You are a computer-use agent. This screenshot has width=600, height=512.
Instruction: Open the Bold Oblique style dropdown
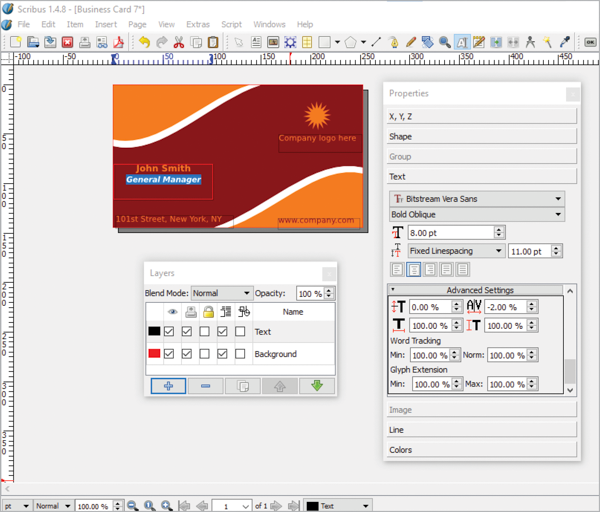[477, 214]
